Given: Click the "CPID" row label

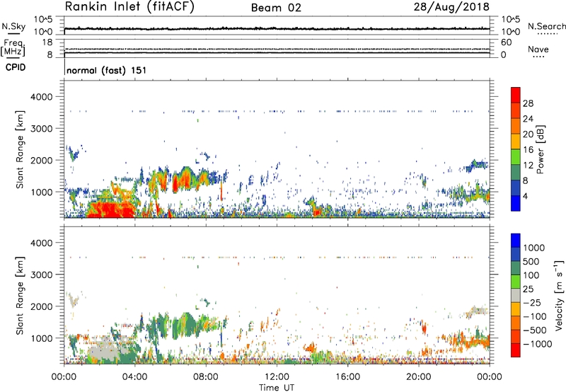Looking at the screenshot, I should [x=16, y=67].
